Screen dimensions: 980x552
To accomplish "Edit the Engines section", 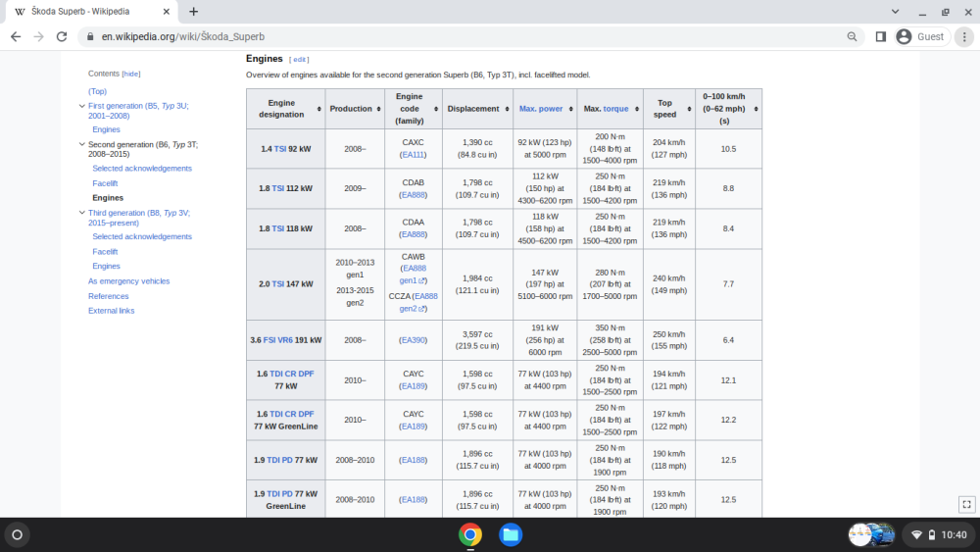I will tap(299, 60).
